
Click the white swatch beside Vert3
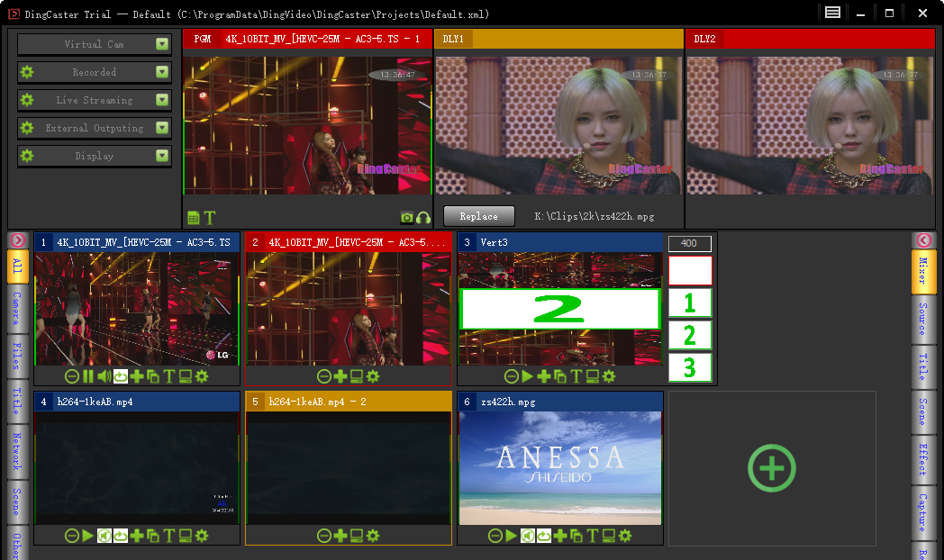tap(690, 270)
